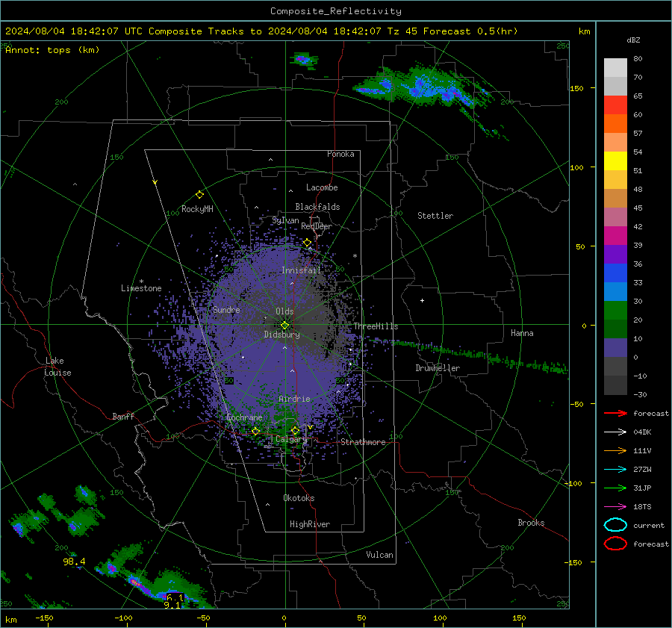Click the HighRiver label
This screenshot has height=628, width=672.
(x=310, y=524)
